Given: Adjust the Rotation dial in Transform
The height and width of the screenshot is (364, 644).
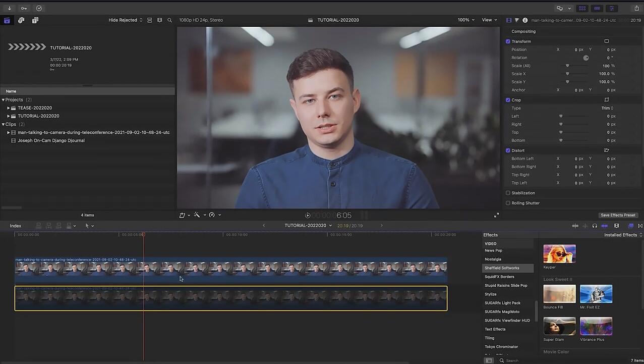Looking at the screenshot, I should coord(586,58).
